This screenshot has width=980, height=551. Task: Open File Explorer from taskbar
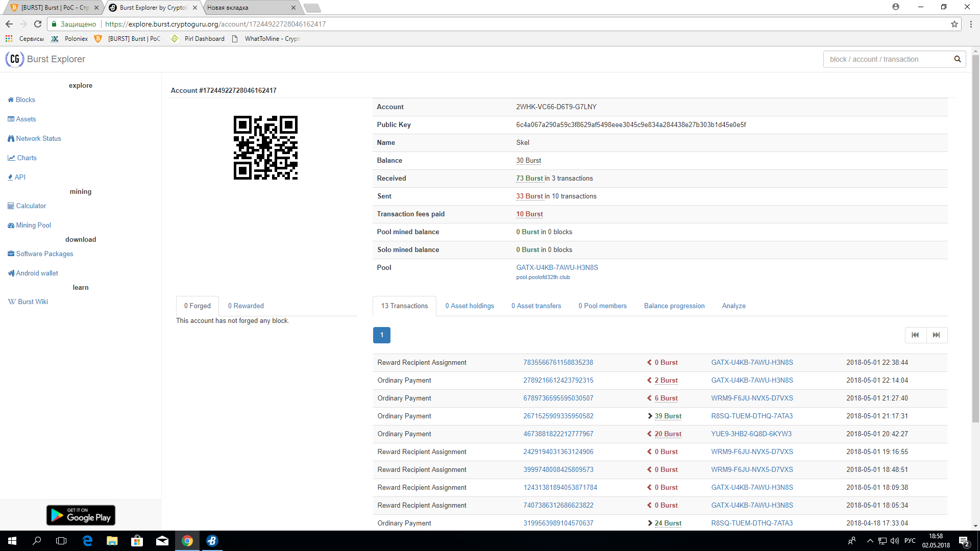pyautogui.click(x=112, y=541)
